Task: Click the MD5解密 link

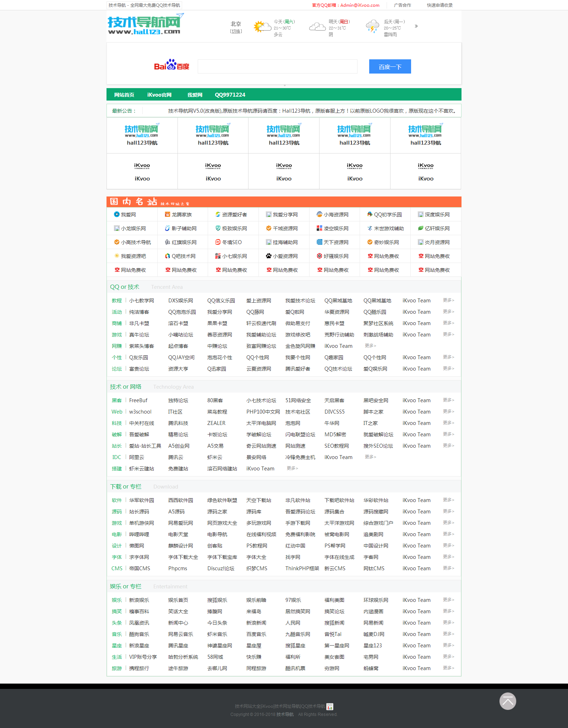Action: 335,435
